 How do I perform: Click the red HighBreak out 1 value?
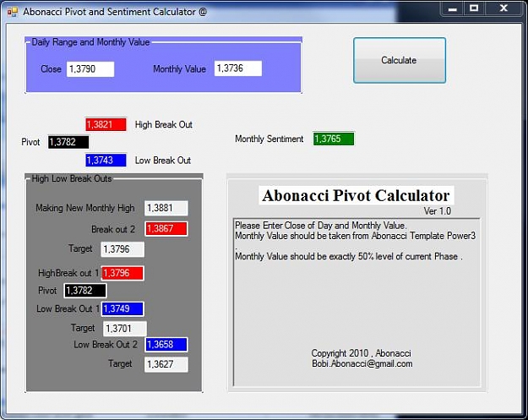pyautogui.click(x=122, y=273)
